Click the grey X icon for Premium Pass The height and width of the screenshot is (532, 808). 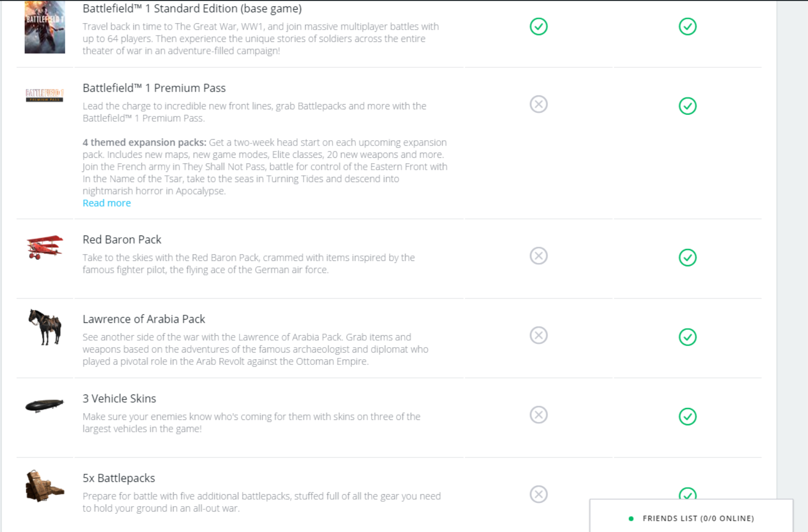tap(538, 104)
